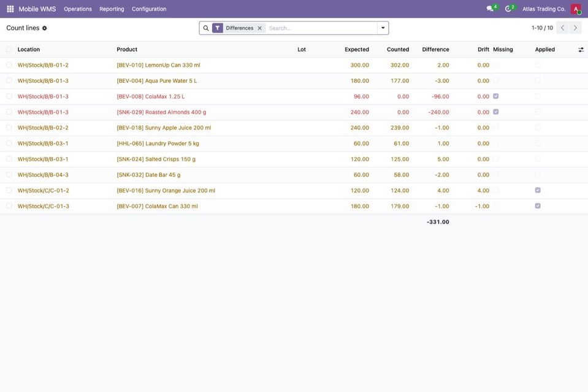
Task: Sort by the Product column header
Action: pos(127,50)
